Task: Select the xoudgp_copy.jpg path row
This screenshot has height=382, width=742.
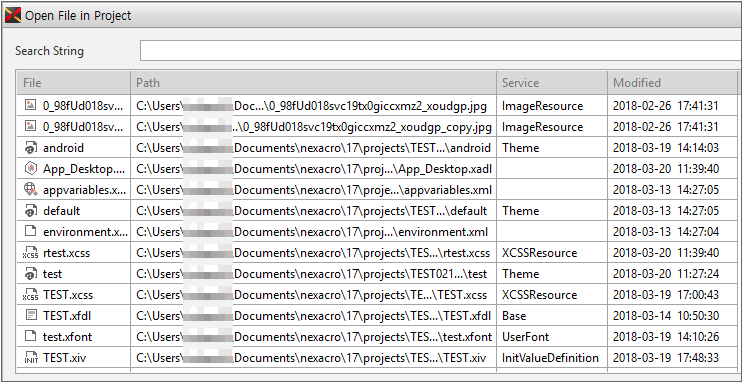Action: (x=377, y=127)
